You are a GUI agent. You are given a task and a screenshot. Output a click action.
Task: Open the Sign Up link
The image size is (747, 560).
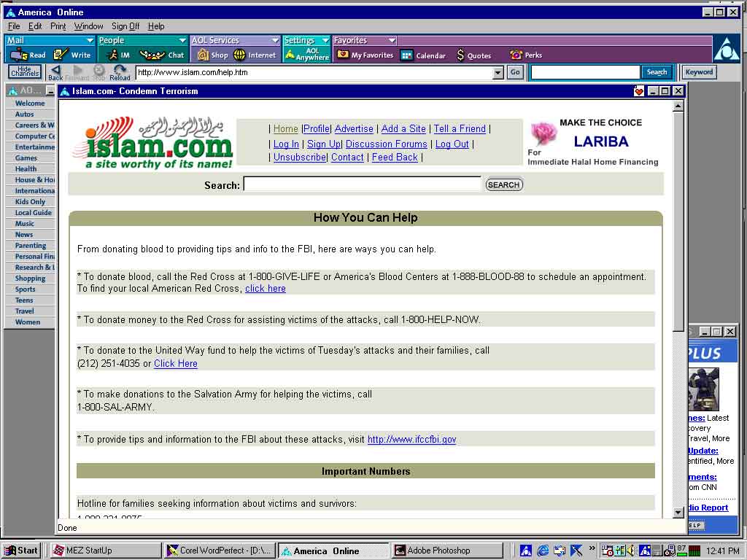(324, 144)
